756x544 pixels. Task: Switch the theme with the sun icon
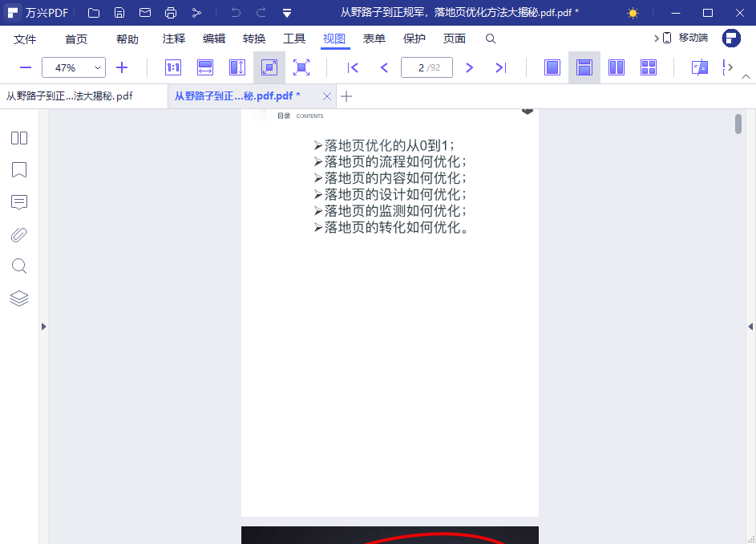(x=632, y=13)
